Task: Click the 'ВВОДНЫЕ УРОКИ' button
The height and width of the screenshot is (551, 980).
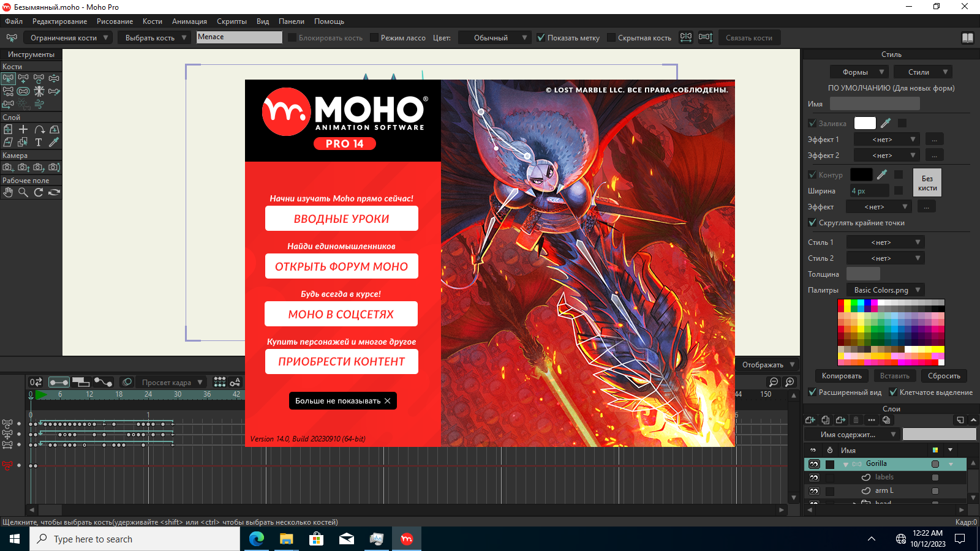Action: click(x=342, y=219)
